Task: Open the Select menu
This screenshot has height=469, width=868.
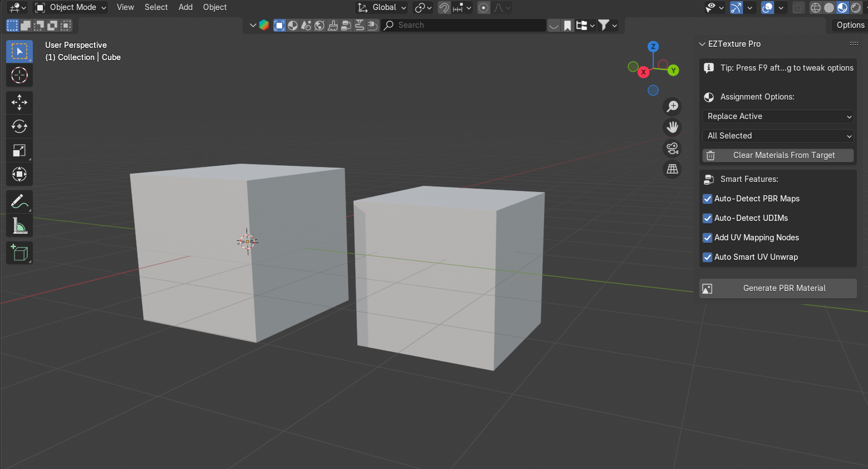Action: click(x=156, y=7)
